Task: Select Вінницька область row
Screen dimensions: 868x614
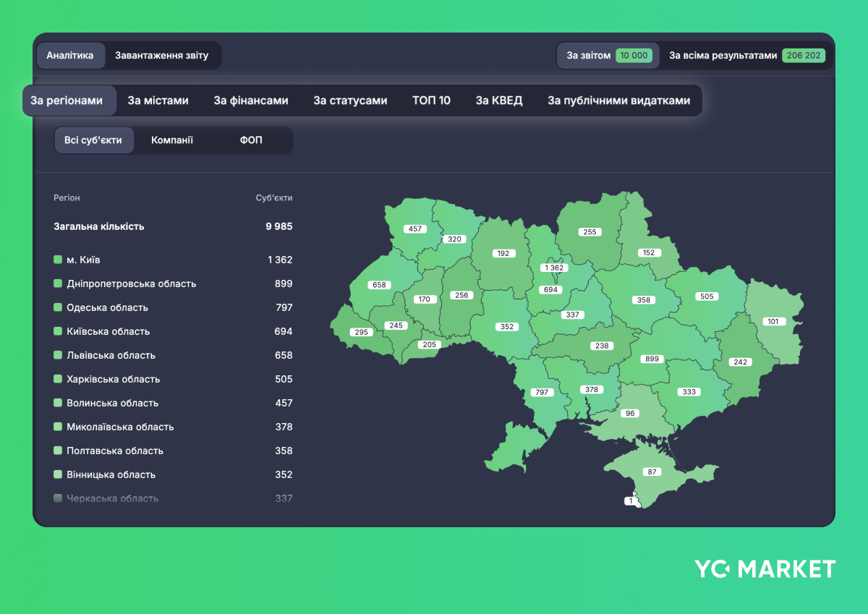Action: point(173,474)
